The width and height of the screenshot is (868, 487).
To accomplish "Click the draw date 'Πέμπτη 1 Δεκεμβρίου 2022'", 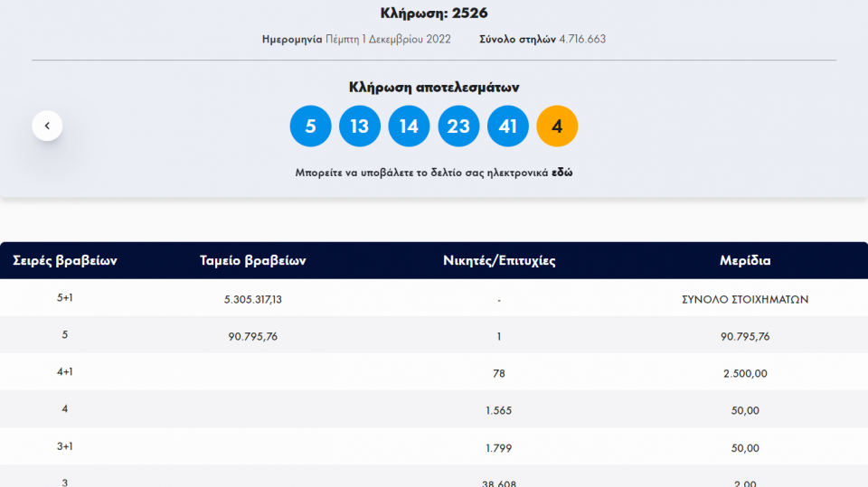I will tap(401, 40).
